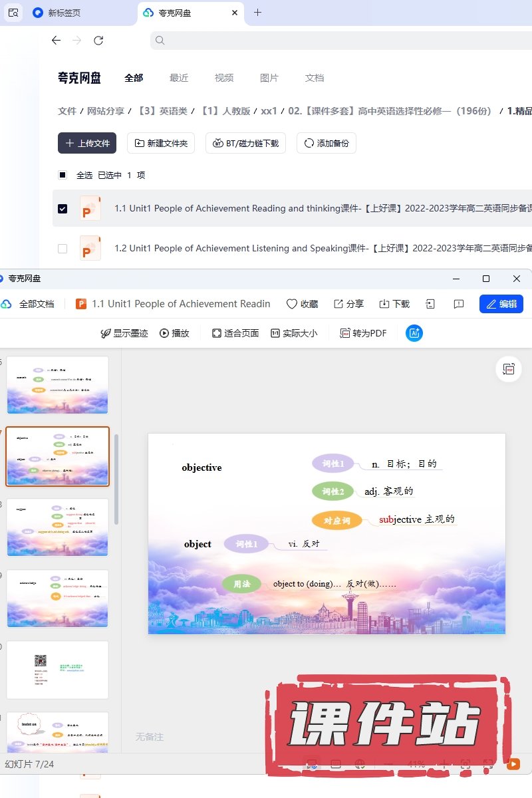
Task: Switch to the 文档 (Documents) tab
Action: 315,78
